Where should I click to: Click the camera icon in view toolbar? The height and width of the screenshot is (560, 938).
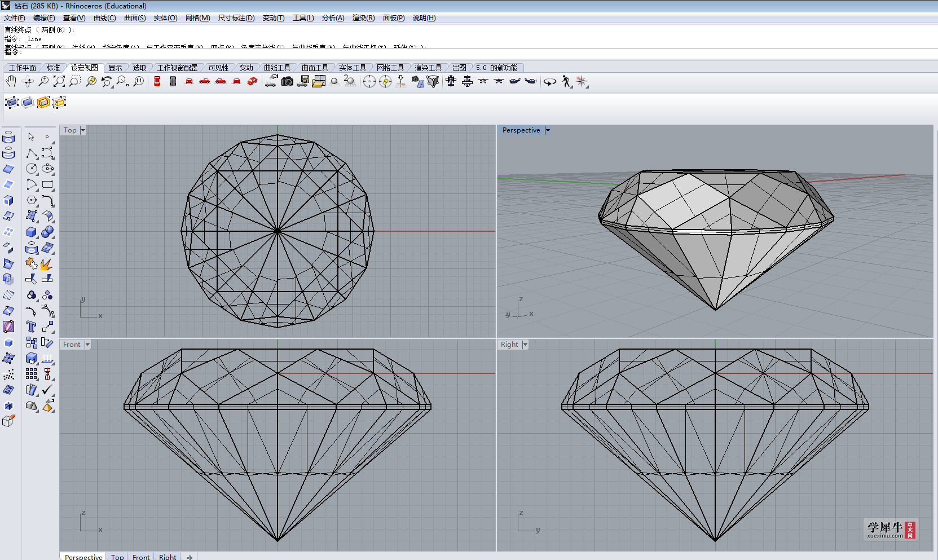tap(287, 82)
